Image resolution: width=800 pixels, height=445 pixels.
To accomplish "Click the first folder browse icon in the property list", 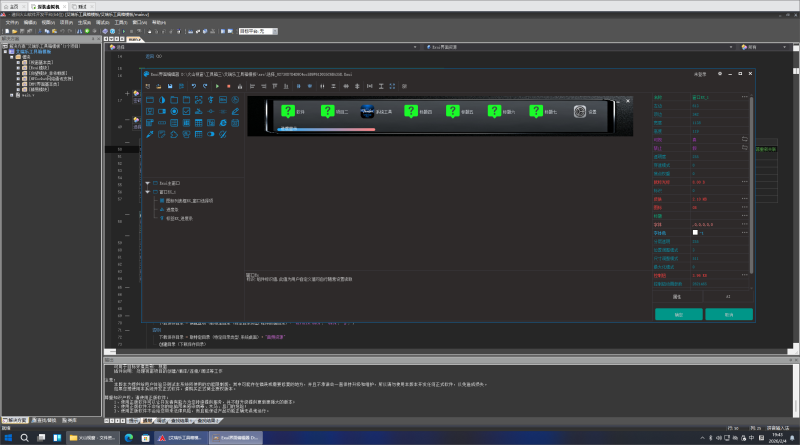I will click(x=743, y=139).
